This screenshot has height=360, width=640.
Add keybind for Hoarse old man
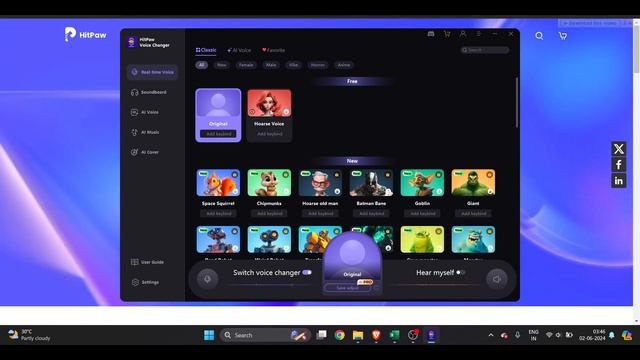pyautogui.click(x=320, y=213)
